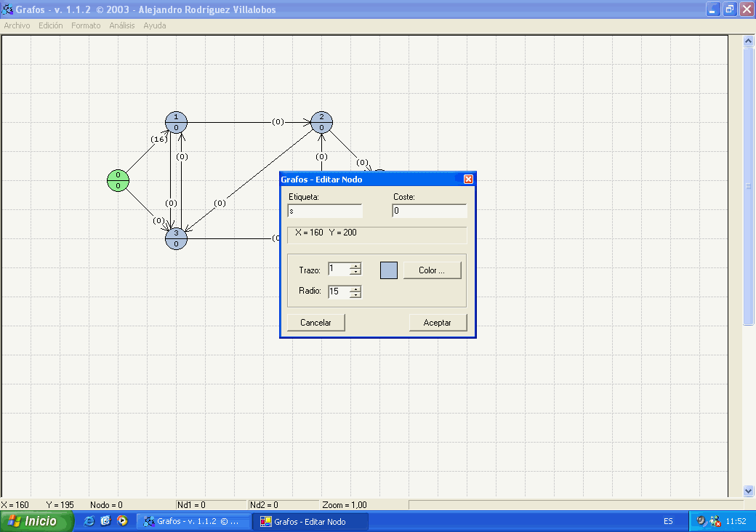This screenshot has width=756, height=532.
Task: Close the Editar Nodo dialog
Action: (x=468, y=179)
